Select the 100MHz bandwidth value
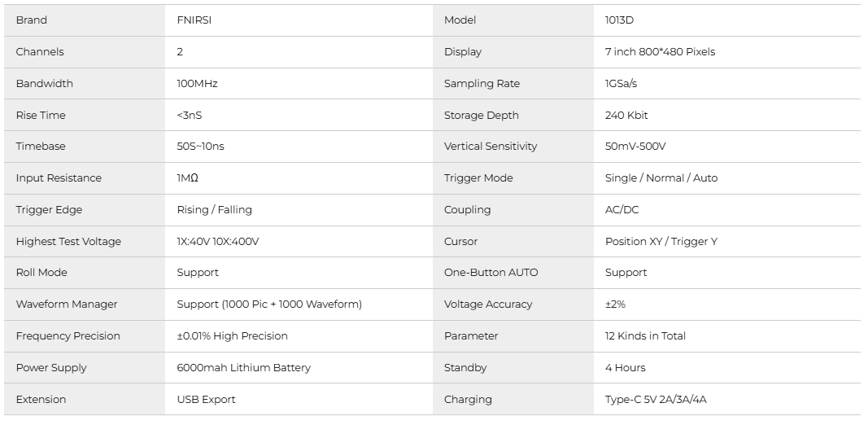 click(197, 84)
